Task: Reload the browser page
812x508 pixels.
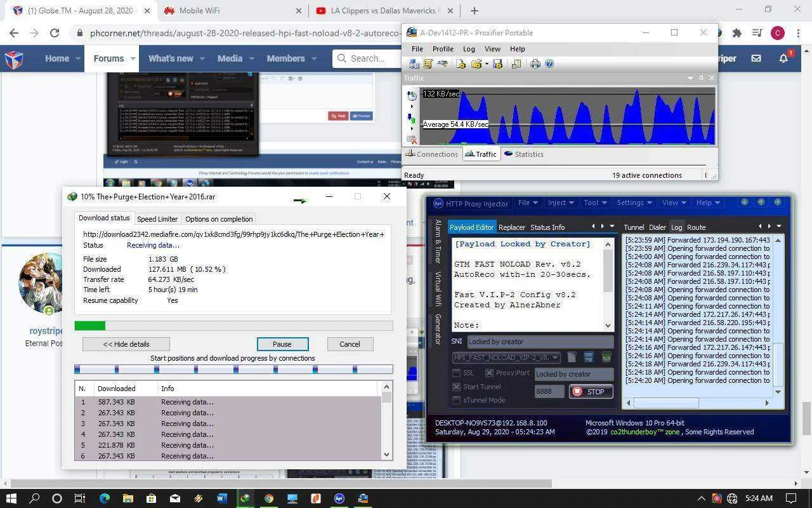Action: click(x=55, y=33)
